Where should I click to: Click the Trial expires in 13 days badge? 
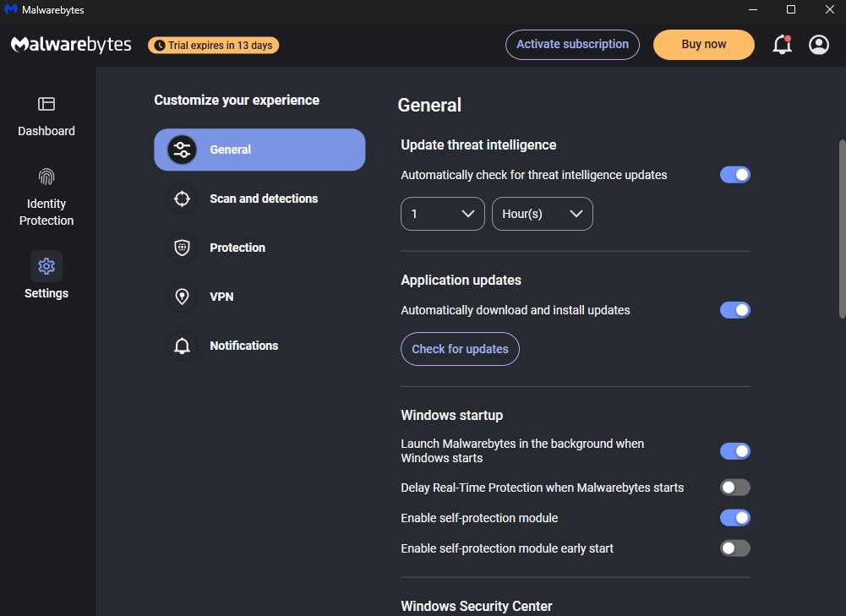pos(214,46)
